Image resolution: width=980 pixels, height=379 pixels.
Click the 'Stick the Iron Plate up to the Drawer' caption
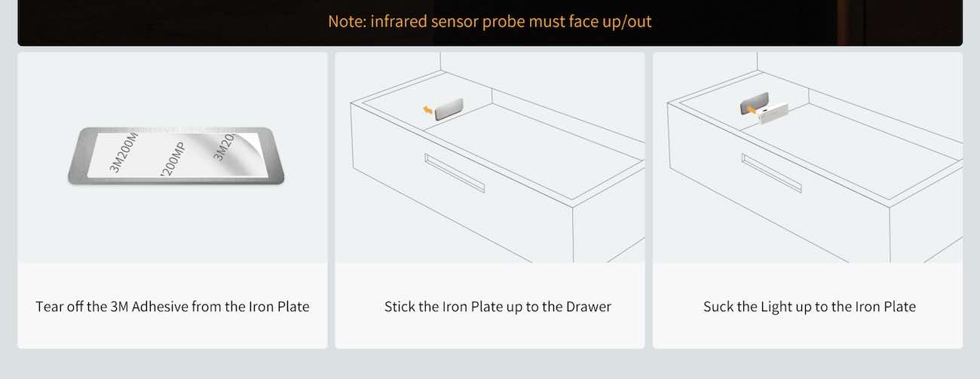498,307
